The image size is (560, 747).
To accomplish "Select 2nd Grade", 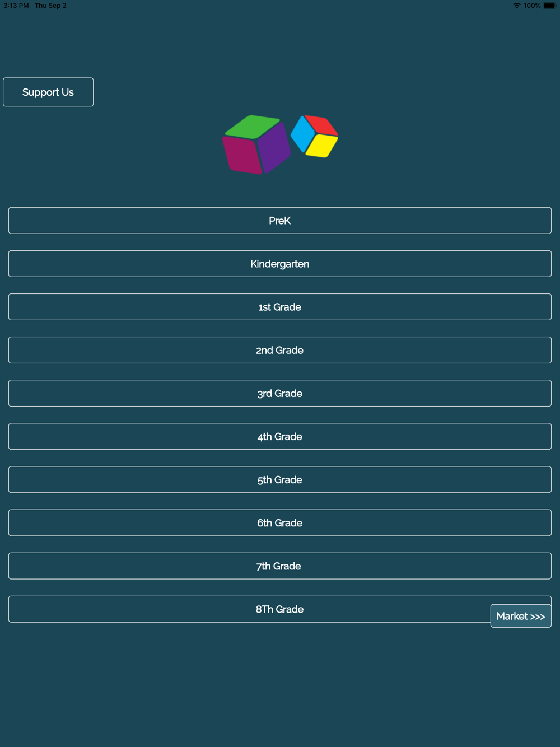I will click(x=280, y=350).
